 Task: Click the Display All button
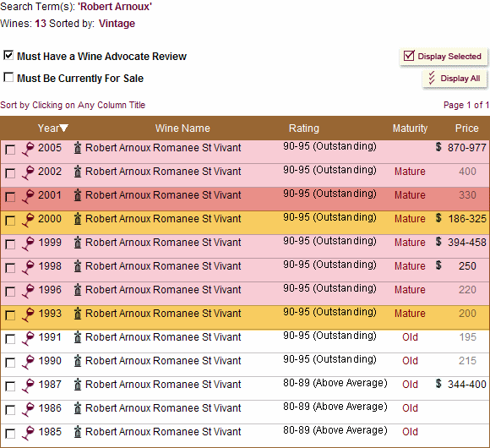coord(455,79)
